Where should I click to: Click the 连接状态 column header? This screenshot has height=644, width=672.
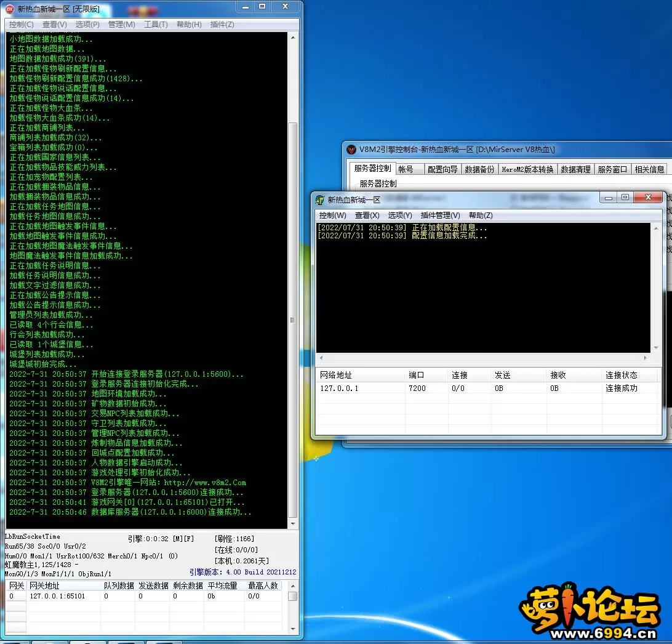(x=630, y=375)
